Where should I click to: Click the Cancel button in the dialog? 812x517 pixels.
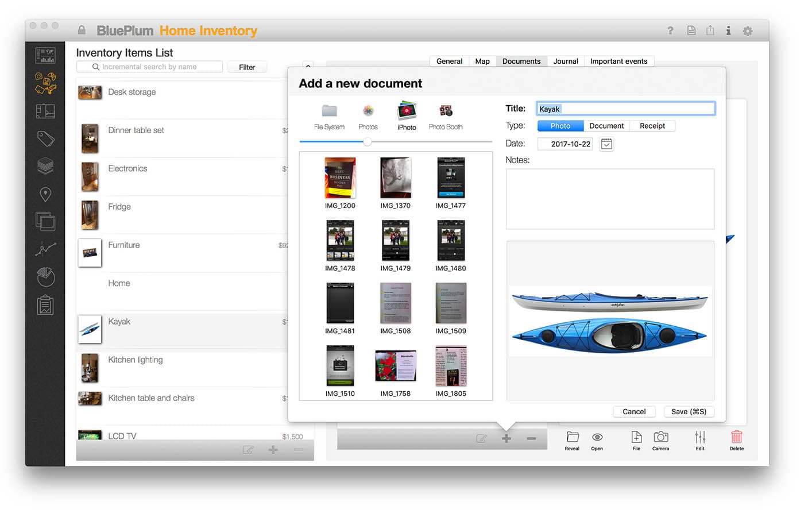tap(634, 411)
